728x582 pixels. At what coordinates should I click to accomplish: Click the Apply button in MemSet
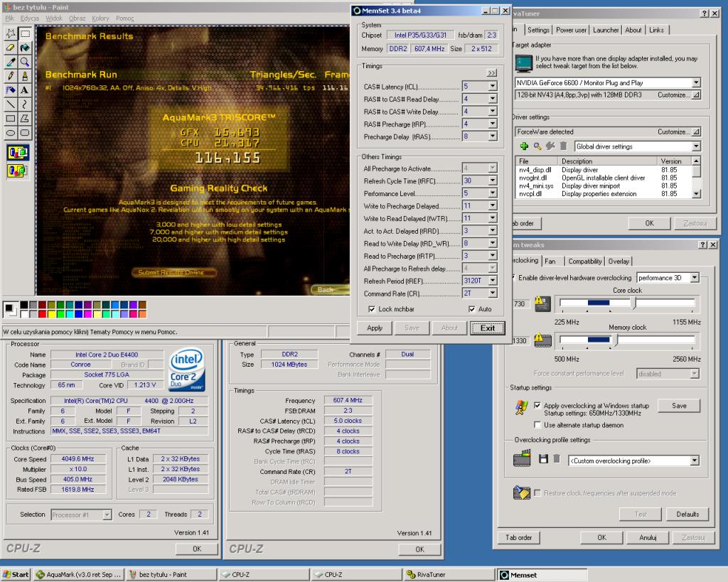tap(375, 328)
